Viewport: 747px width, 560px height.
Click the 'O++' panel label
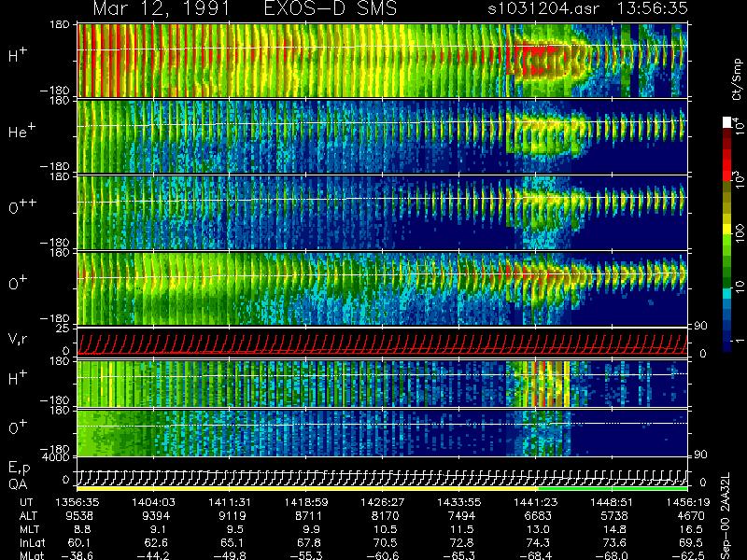tap(22, 206)
